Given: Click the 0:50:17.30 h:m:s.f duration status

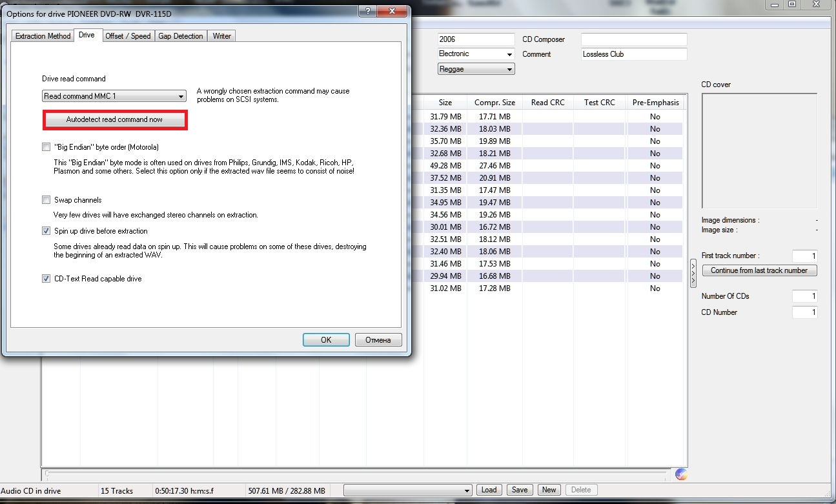Looking at the screenshot, I should point(184,491).
